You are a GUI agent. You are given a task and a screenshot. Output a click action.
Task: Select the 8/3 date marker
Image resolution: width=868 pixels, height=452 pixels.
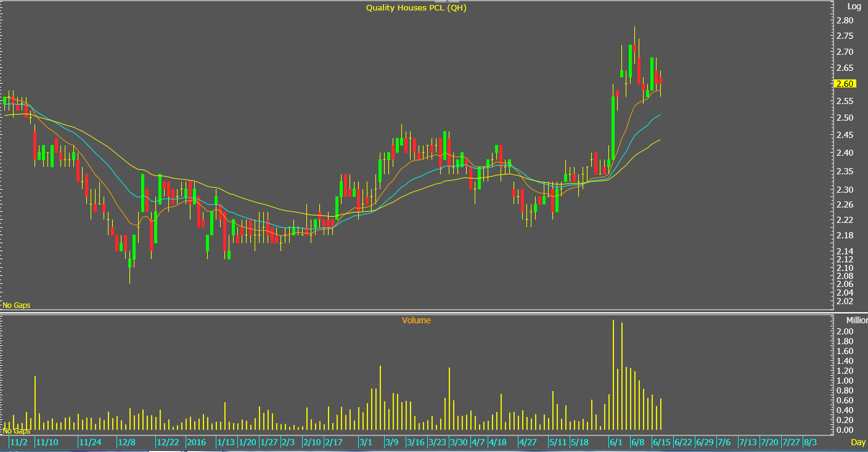(810, 442)
